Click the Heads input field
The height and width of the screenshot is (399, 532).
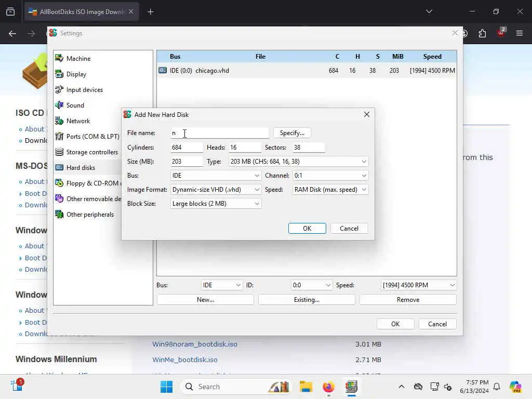(x=245, y=148)
